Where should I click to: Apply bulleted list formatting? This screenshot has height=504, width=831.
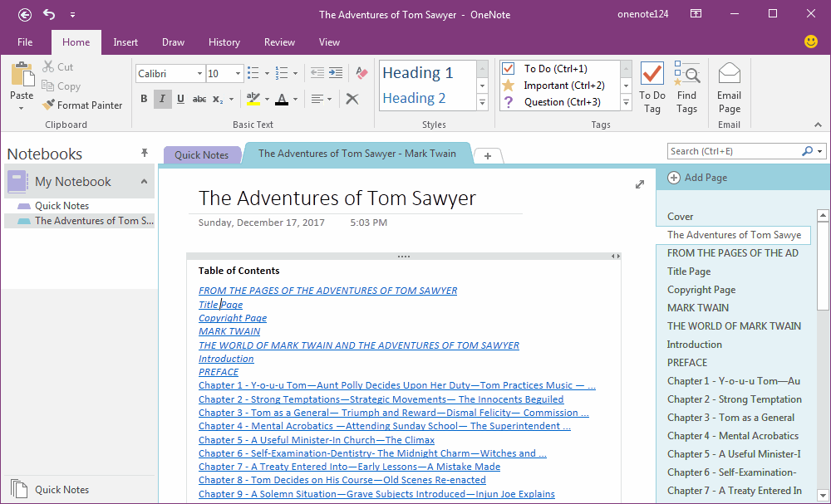coord(253,73)
